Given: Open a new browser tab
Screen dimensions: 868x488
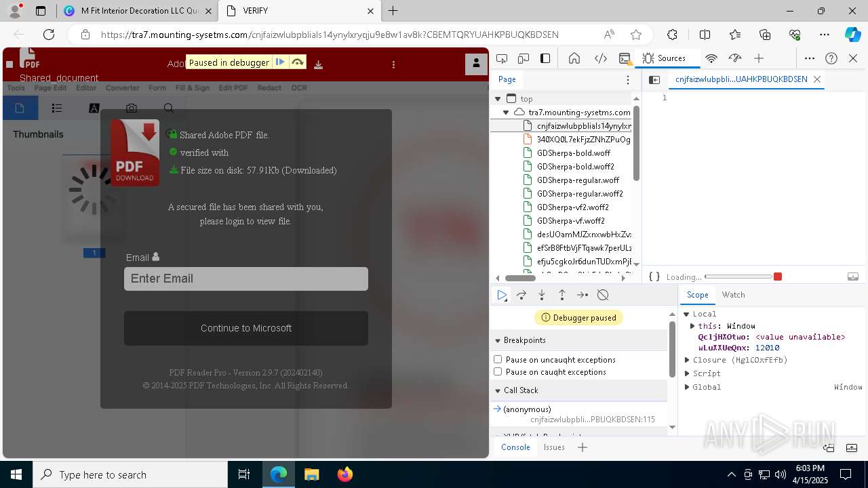Looking at the screenshot, I should point(393,11).
